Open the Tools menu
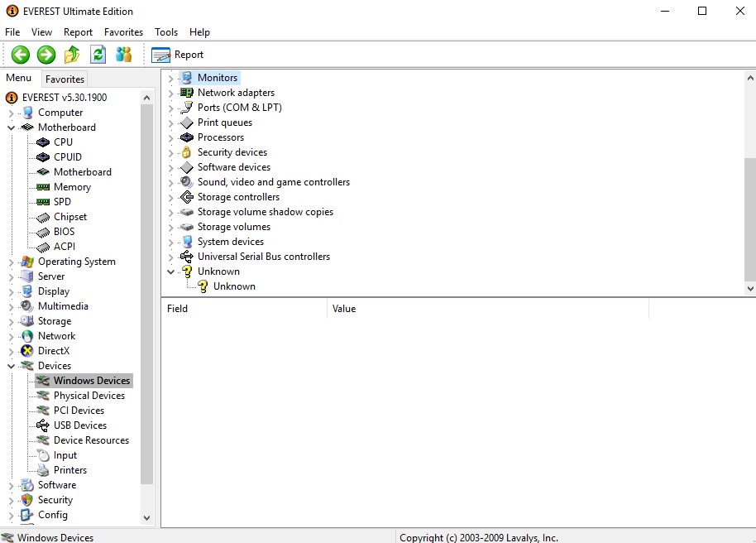This screenshot has width=756, height=543. coord(166,32)
